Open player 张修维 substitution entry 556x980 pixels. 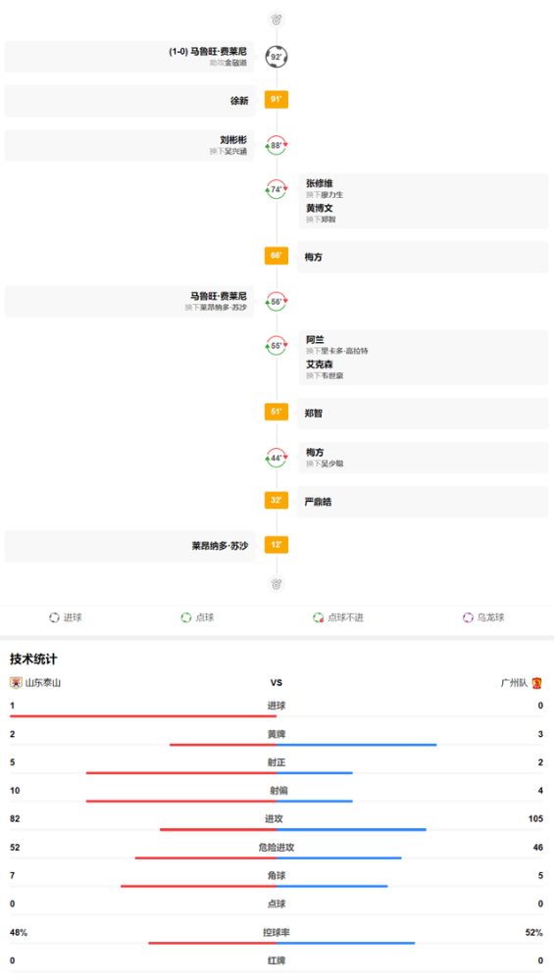[x=423, y=188]
